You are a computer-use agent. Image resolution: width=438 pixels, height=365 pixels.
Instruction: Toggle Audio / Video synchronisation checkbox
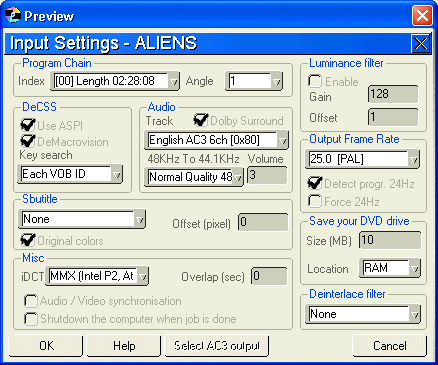(31, 301)
